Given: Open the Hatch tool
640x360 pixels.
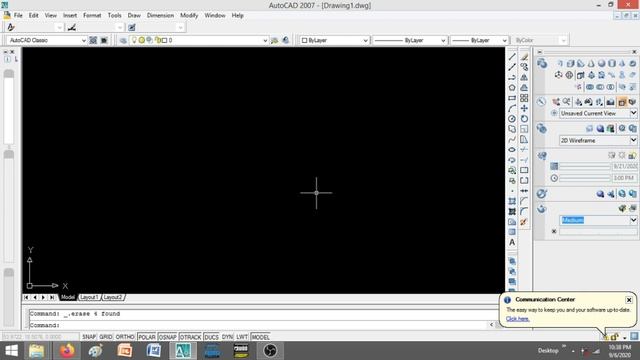Looking at the screenshot, I should 512,201.
